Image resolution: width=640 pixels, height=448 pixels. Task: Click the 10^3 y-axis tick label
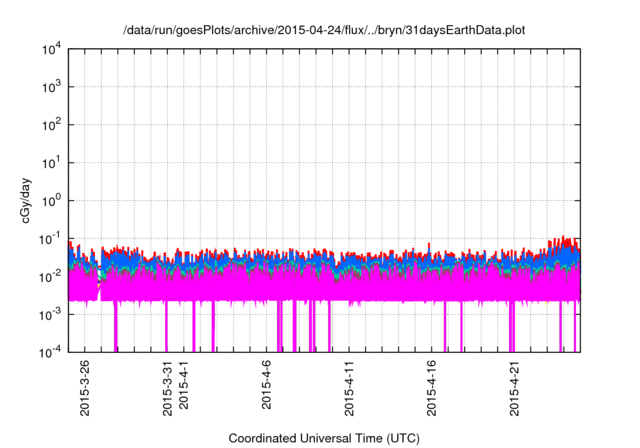[x=51, y=87]
